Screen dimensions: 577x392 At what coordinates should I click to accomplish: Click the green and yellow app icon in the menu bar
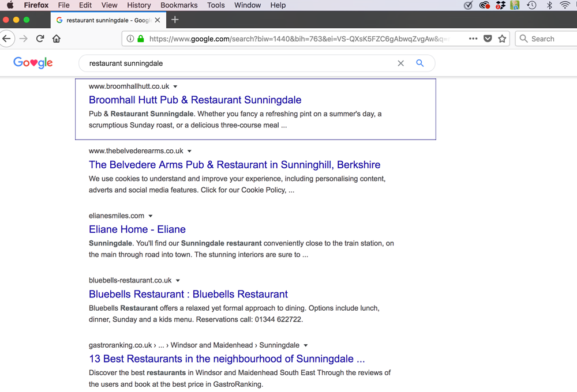[515, 5]
